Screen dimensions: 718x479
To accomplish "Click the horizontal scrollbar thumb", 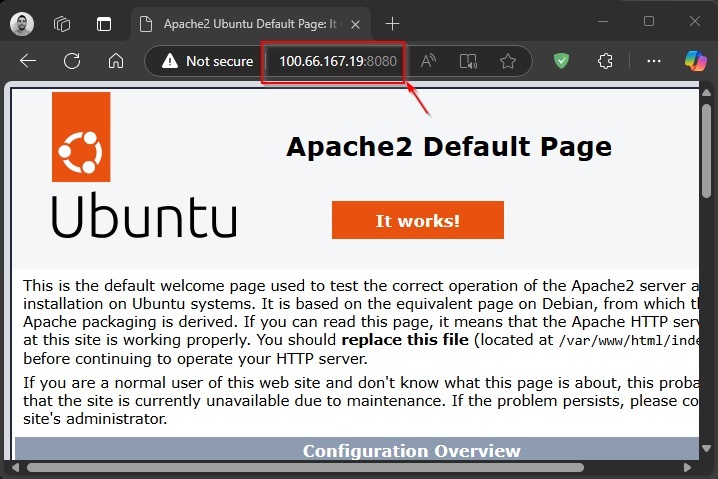I will (305, 468).
